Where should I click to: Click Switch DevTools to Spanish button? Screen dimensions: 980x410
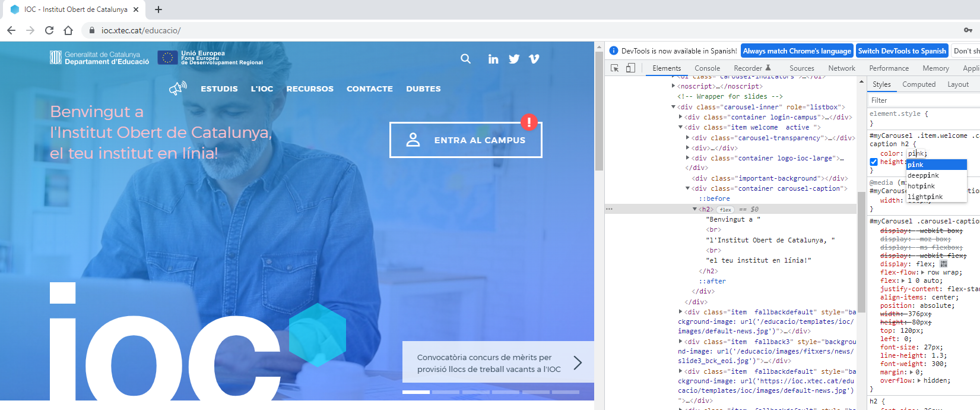[x=902, y=51]
